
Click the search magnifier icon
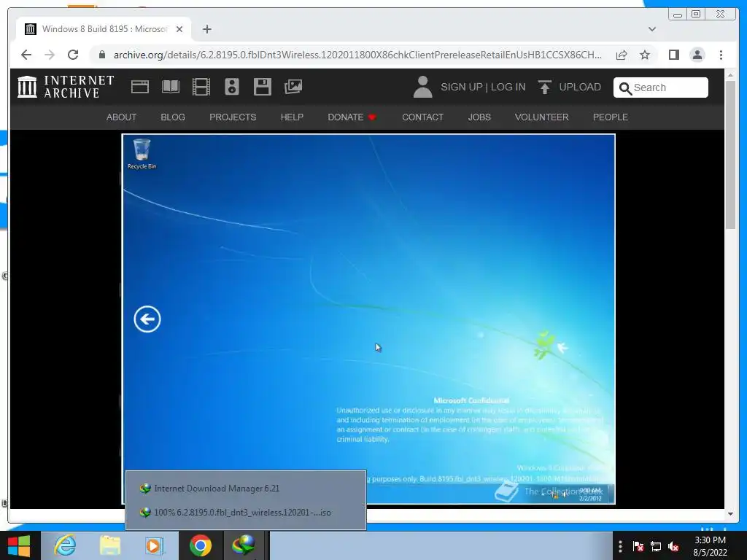[625, 88]
